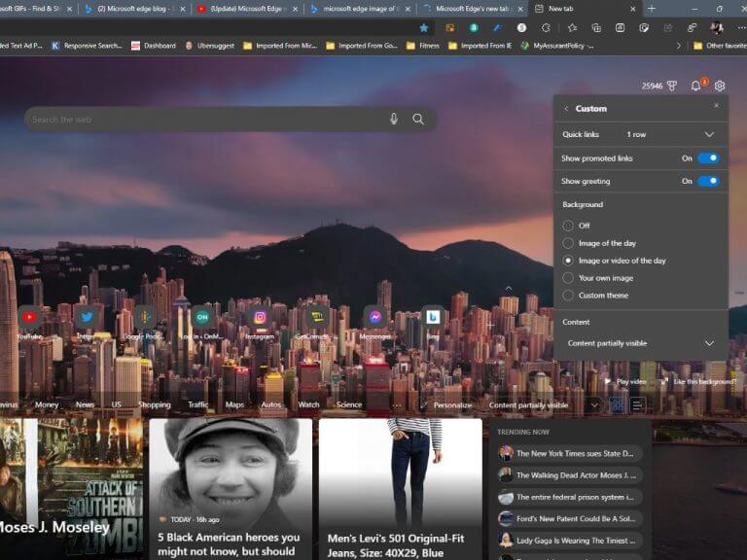Switch to the Science feed tab
747x560 pixels.
(349, 404)
